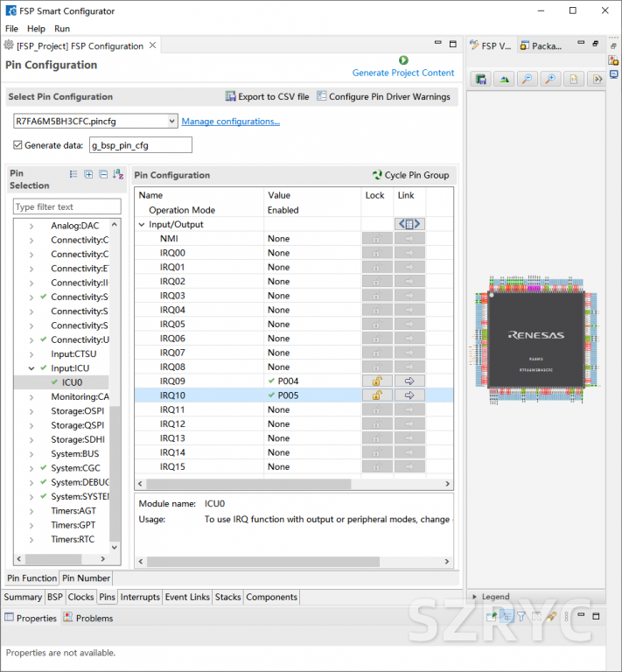Click Generate Project Content
The image size is (622, 672).
(x=403, y=73)
